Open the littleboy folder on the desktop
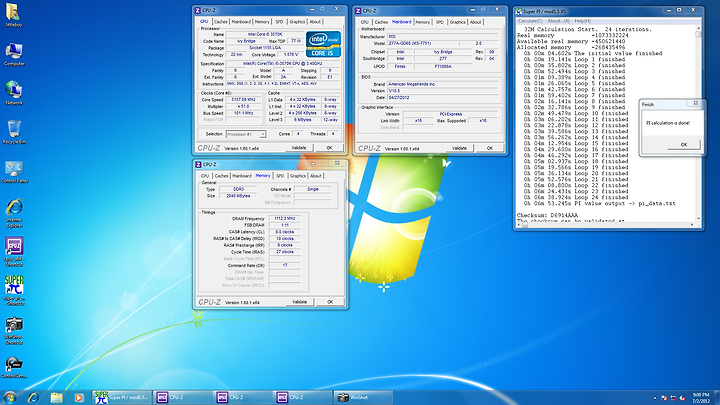Image resolution: width=720 pixels, height=405 pixels. 13,14
